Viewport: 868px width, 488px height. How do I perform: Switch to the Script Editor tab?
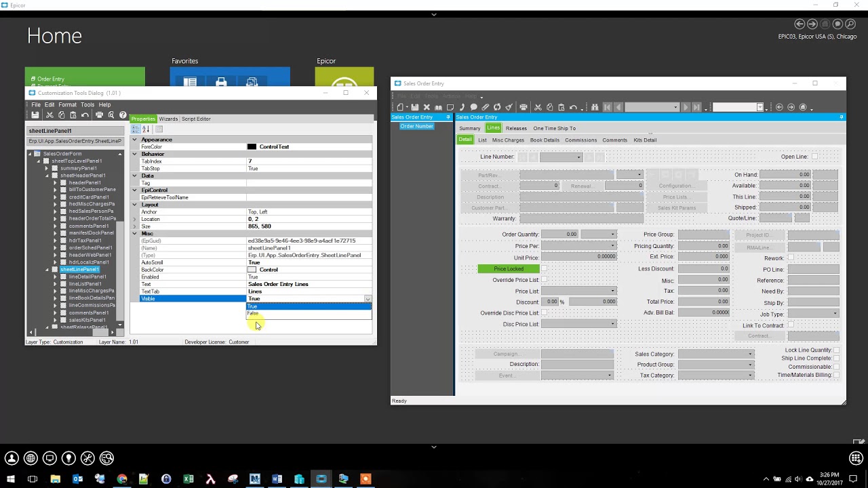coord(196,119)
